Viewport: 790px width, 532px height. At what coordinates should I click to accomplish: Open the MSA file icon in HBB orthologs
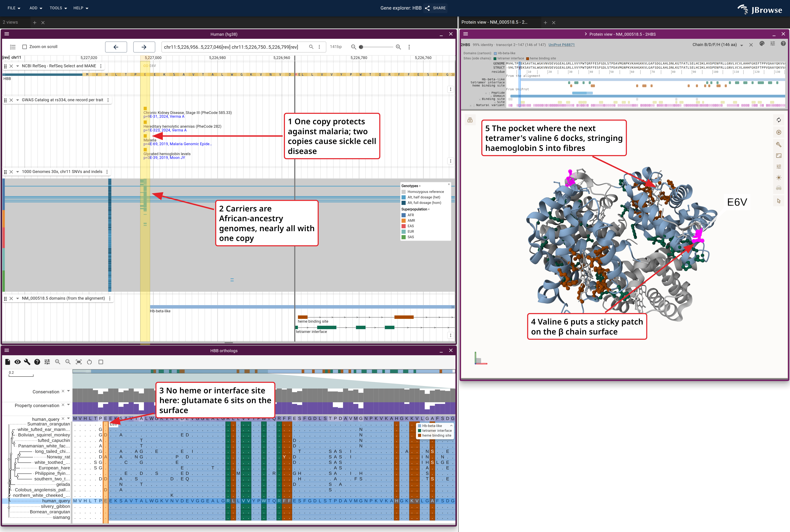click(7, 362)
